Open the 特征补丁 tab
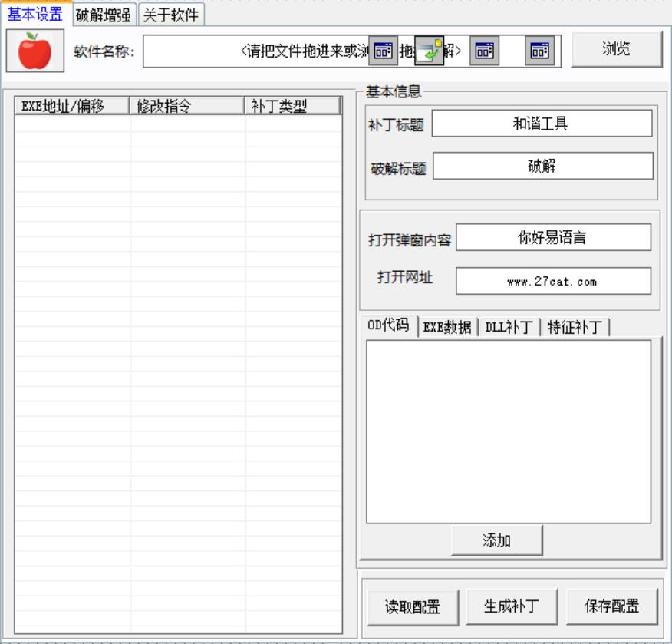Viewport: 672px width, 644px height. (x=575, y=328)
